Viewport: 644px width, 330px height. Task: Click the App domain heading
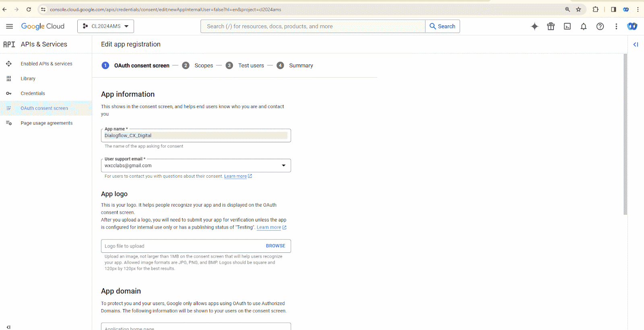pyautogui.click(x=121, y=291)
